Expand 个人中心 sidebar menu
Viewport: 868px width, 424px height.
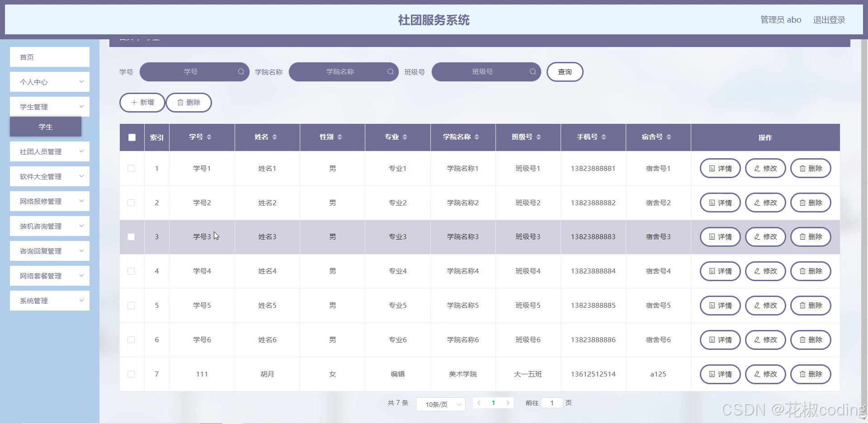tap(50, 82)
